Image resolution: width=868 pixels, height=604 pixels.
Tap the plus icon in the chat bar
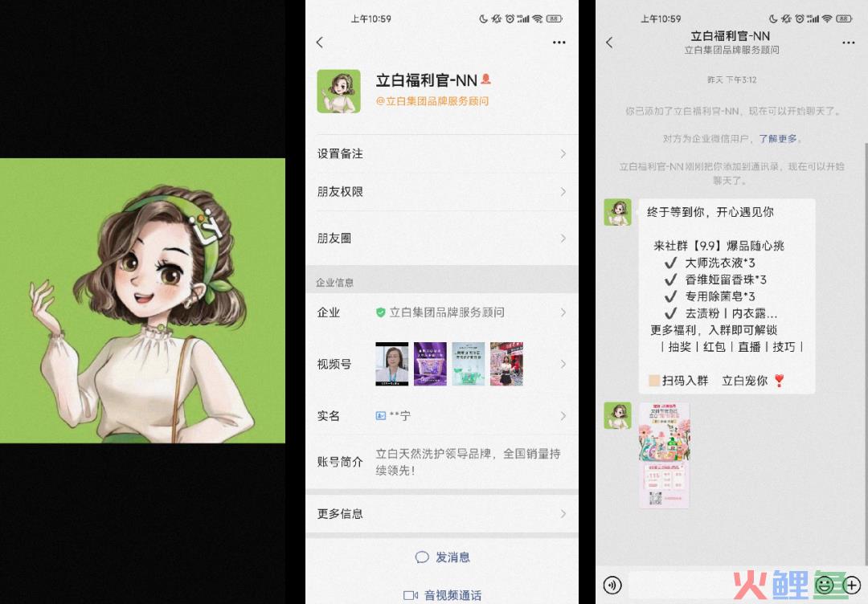[x=851, y=585]
